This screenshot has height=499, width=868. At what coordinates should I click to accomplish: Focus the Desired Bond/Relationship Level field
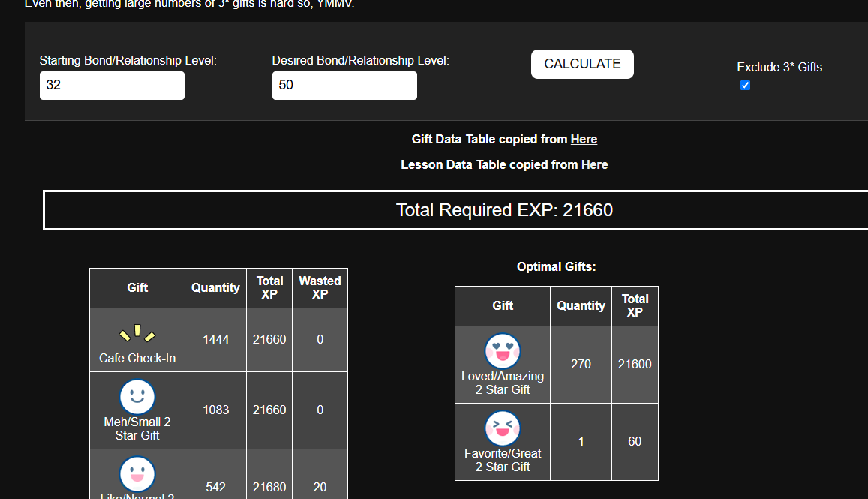click(x=344, y=86)
